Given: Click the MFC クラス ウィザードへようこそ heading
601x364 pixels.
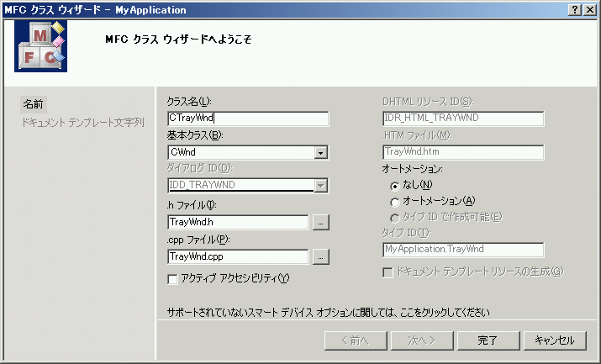Looking at the screenshot, I should point(178,40).
